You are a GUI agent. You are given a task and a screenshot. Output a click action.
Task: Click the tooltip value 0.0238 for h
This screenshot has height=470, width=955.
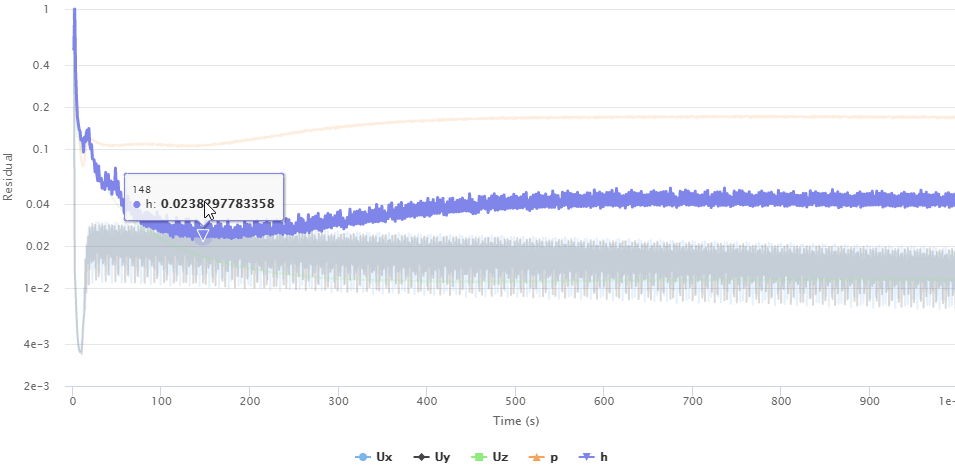tap(216, 204)
